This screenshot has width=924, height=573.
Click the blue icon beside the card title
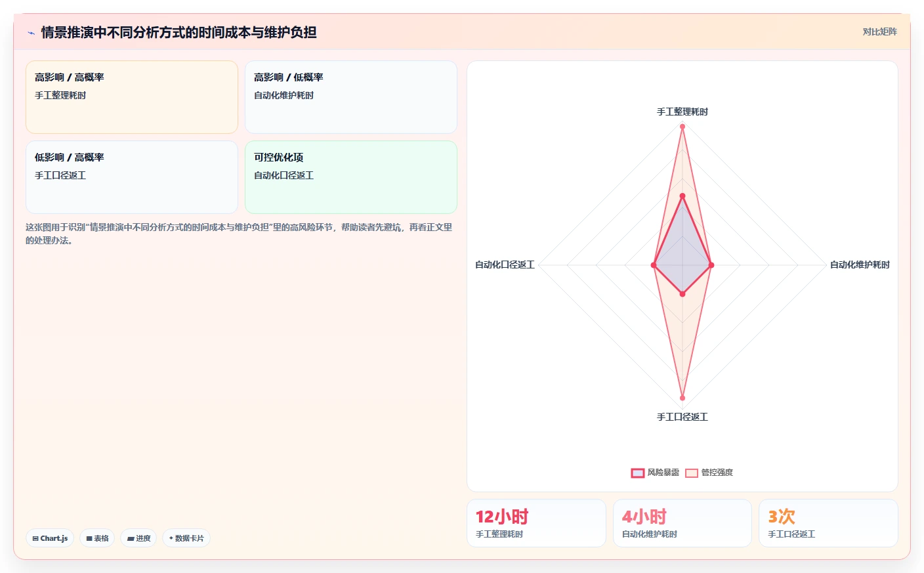tap(31, 33)
